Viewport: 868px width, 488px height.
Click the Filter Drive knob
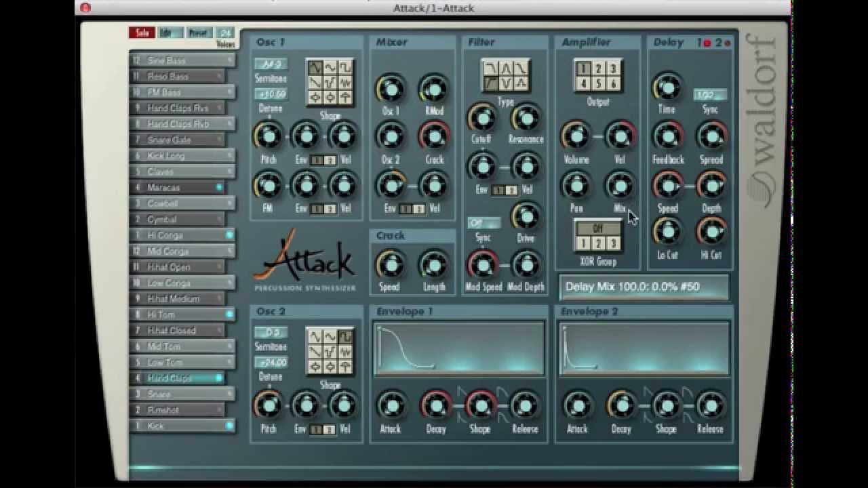click(526, 216)
